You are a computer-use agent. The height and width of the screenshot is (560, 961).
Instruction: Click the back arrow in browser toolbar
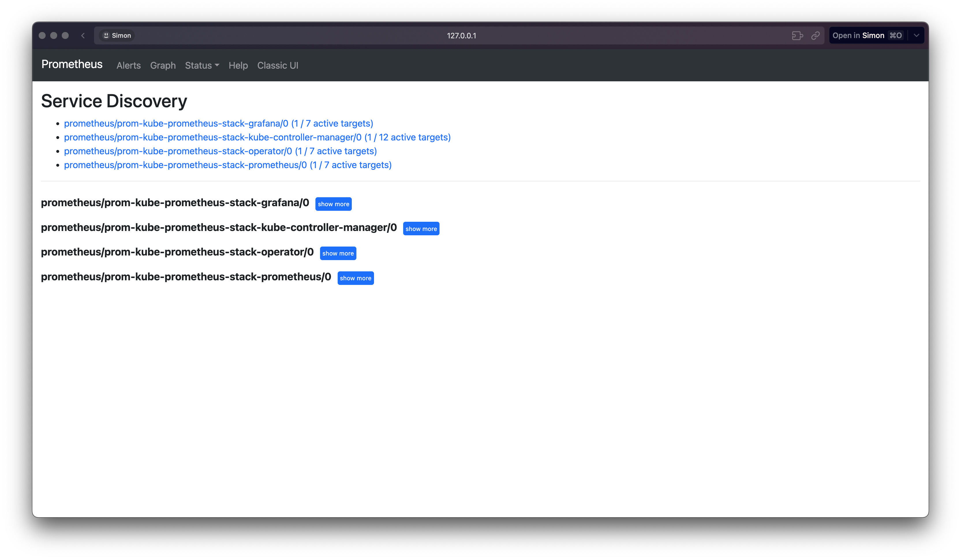coord(83,35)
